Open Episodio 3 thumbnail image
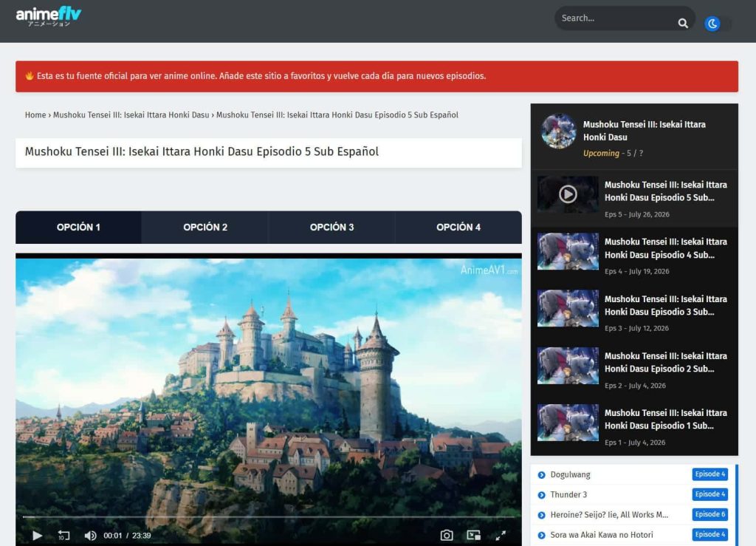 568,308
